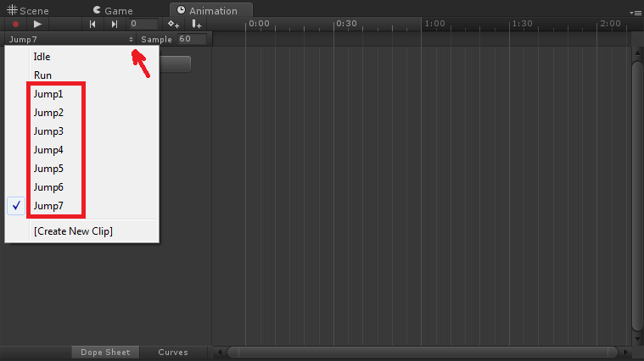The height and width of the screenshot is (361, 644).
Task: Play the animation clip
Action: (37, 25)
